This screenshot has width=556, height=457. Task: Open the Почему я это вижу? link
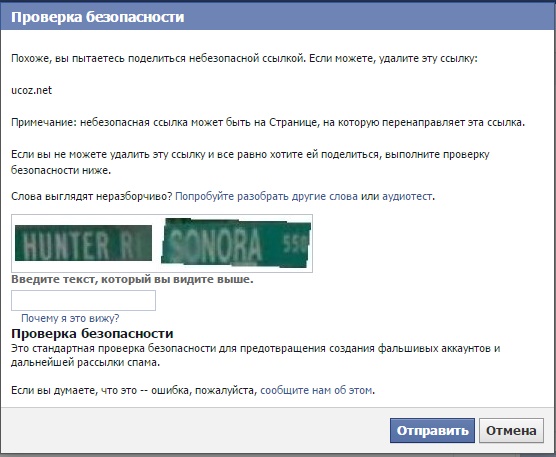point(70,318)
